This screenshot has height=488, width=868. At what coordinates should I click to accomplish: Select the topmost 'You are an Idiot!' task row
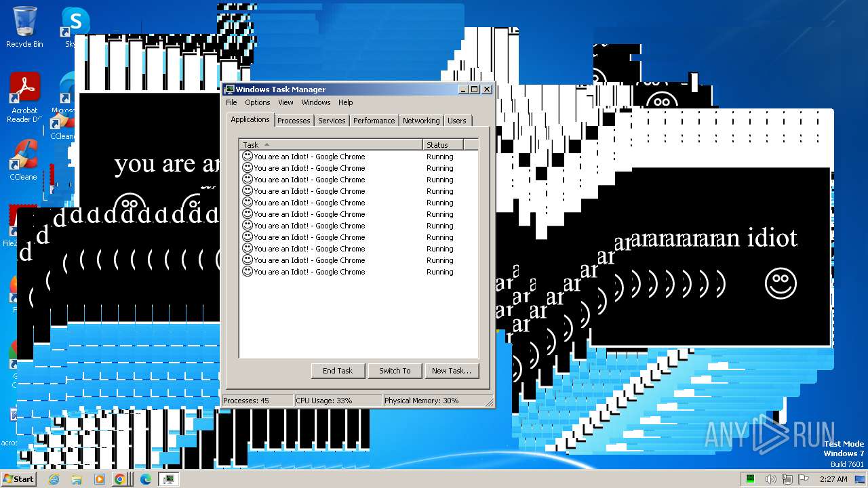[x=359, y=157]
